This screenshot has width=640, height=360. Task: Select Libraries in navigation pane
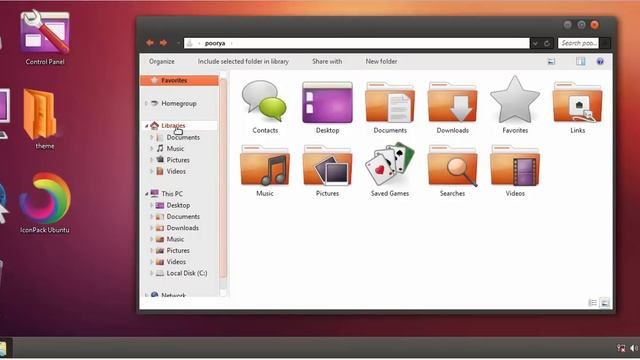[x=173, y=126]
